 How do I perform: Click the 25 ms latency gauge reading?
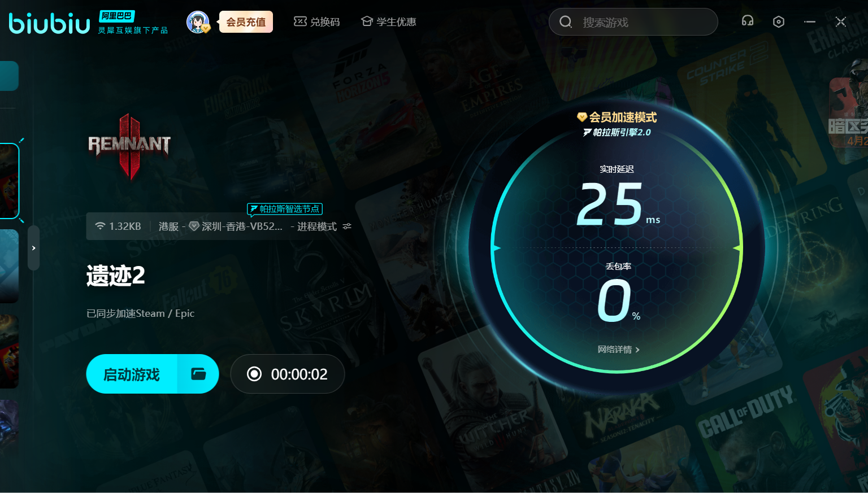[611, 204]
